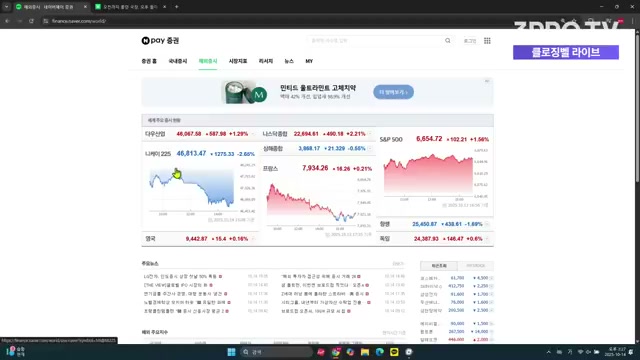
Task: Click the value 46,067.58 for 다우산업
Action: [189, 134]
